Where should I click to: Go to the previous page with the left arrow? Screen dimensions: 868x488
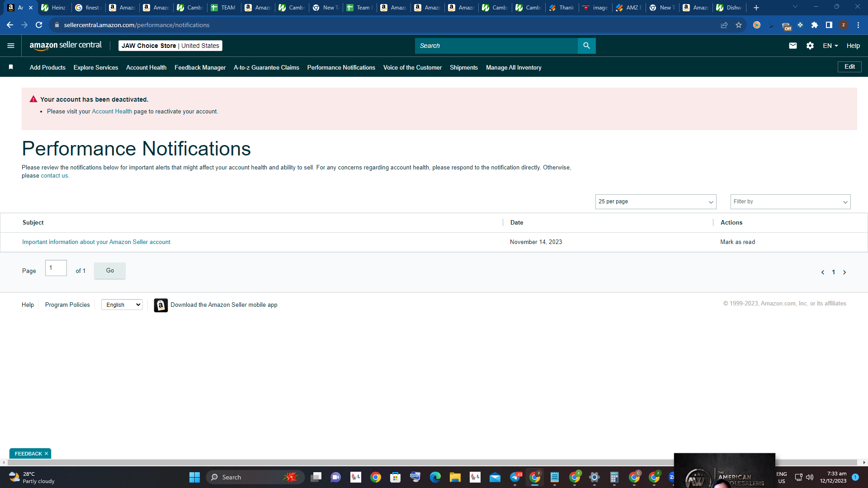823,272
